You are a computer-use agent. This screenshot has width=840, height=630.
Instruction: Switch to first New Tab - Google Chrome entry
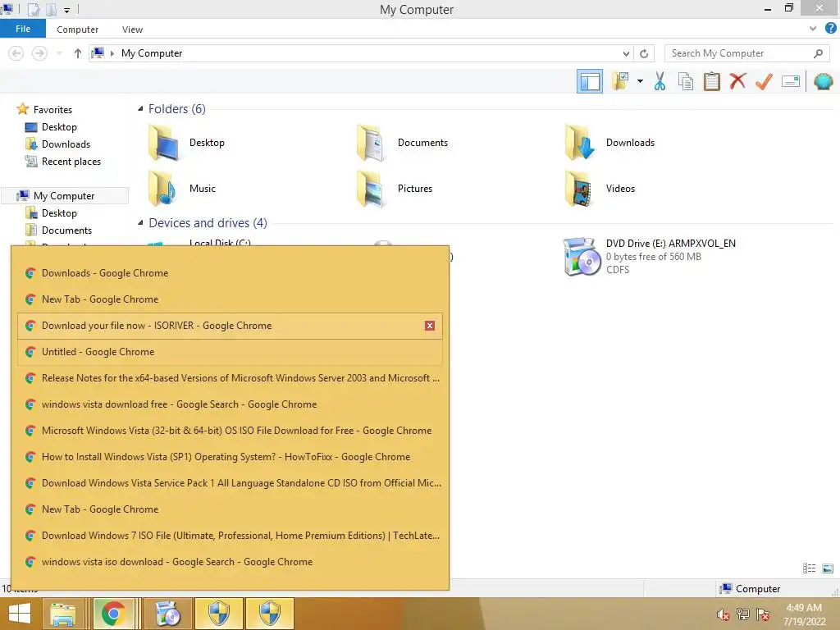click(231, 299)
